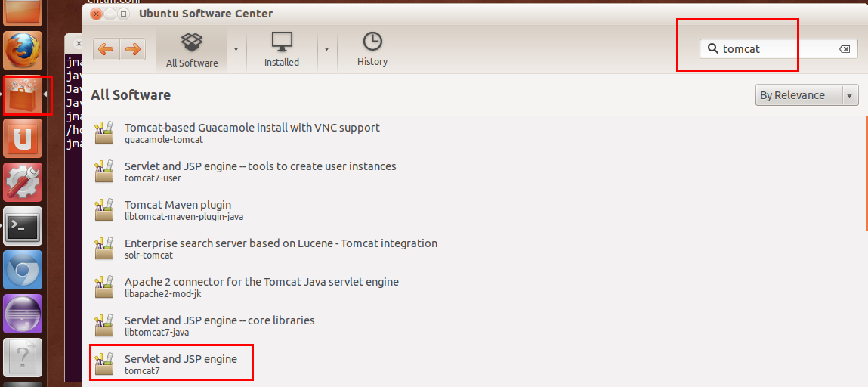
Task: Clear the search text with the erase icon
Action: pos(845,49)
